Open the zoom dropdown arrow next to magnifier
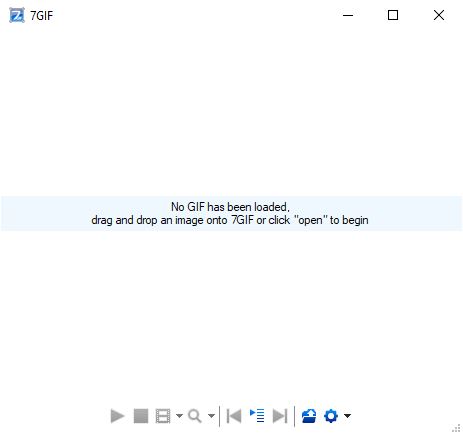 211,416
